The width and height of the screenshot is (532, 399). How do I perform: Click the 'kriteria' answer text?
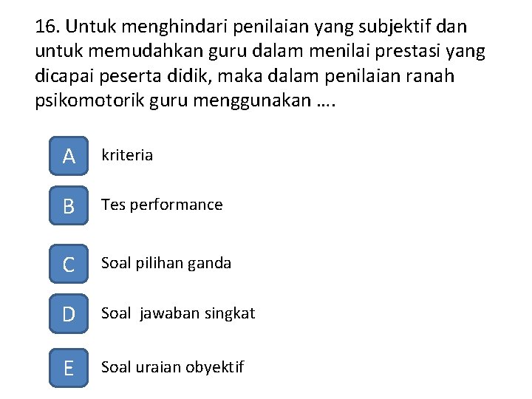[127, 155]
